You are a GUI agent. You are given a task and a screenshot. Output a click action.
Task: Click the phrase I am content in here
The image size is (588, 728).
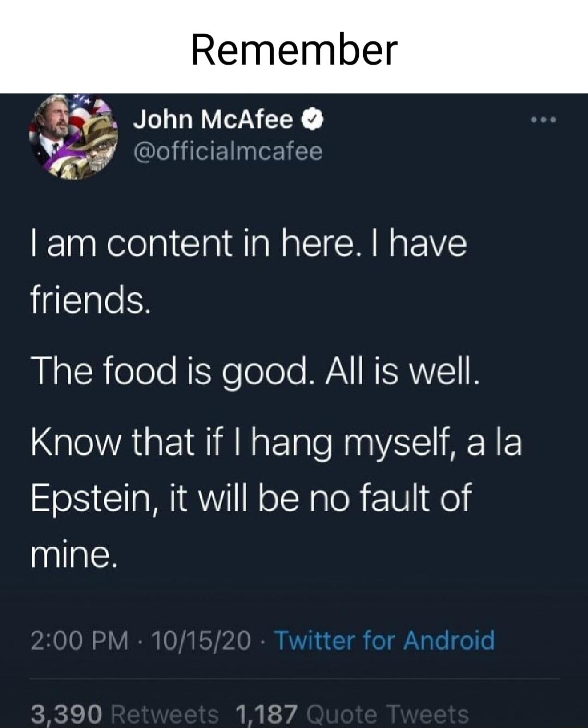(x=163, y=245)
